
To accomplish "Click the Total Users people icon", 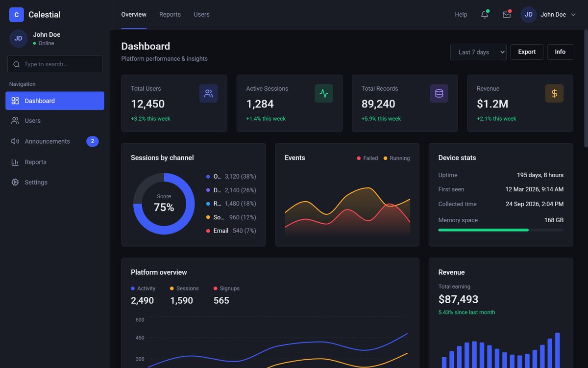I will 209,93.
